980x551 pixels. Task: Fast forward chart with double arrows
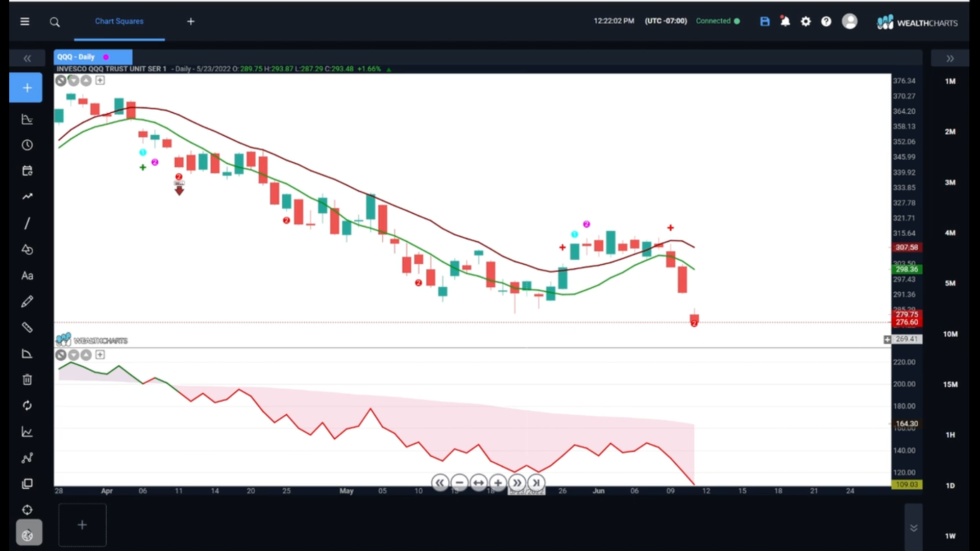tap(517, 483)
